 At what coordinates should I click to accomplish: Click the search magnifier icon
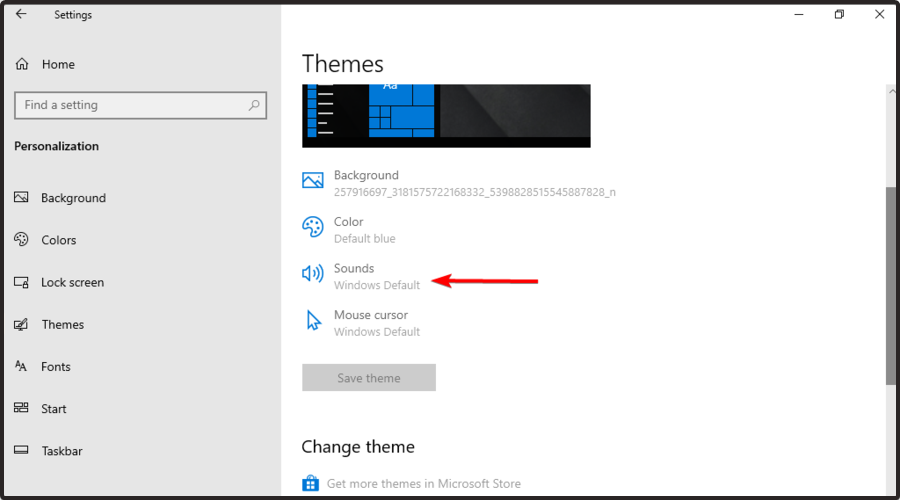click(x=254, y=105)
